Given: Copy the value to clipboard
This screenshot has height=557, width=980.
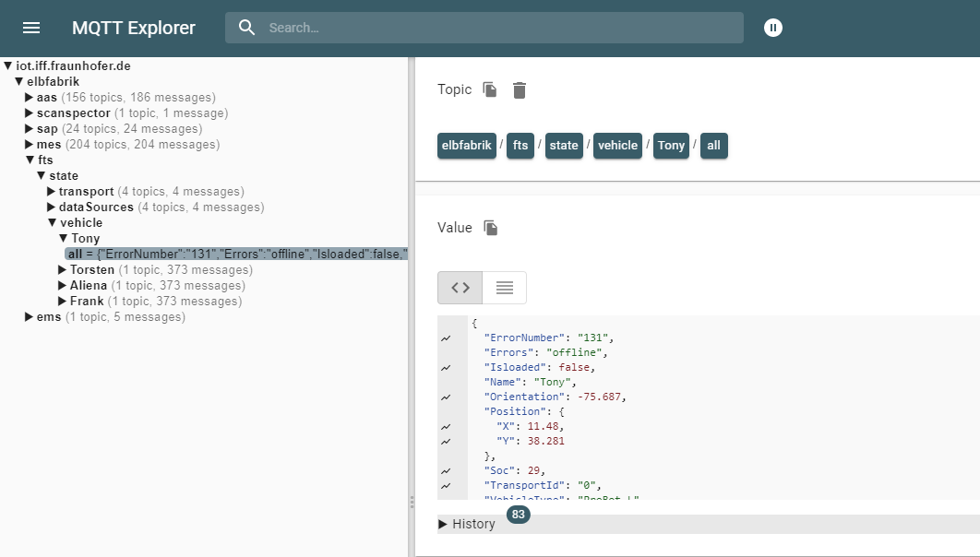Looking at the screenshot, I should click(x=491, y=228).
